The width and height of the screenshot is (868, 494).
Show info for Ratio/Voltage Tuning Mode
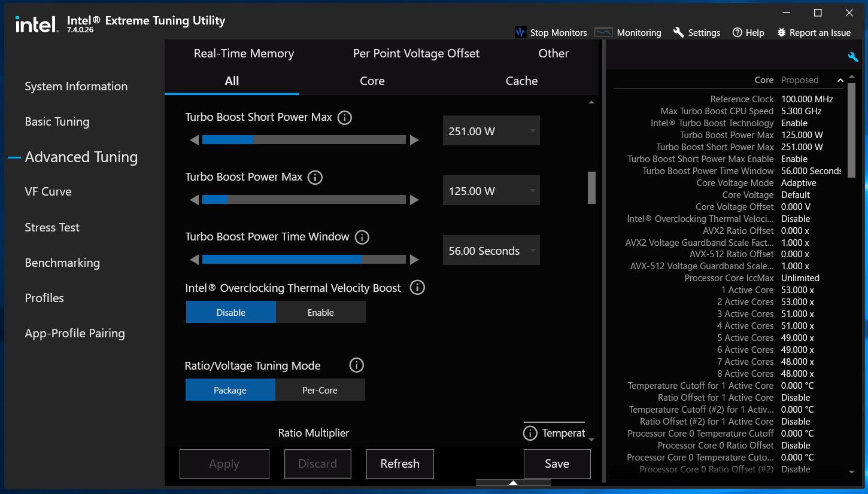coord(356,365)
